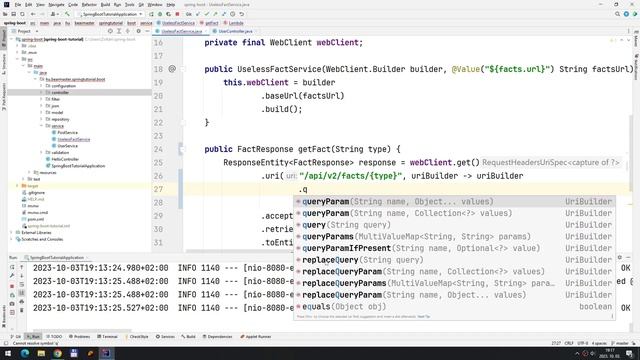
Task: Click the red Stop icon in toolbar
Action: point(177,14)
